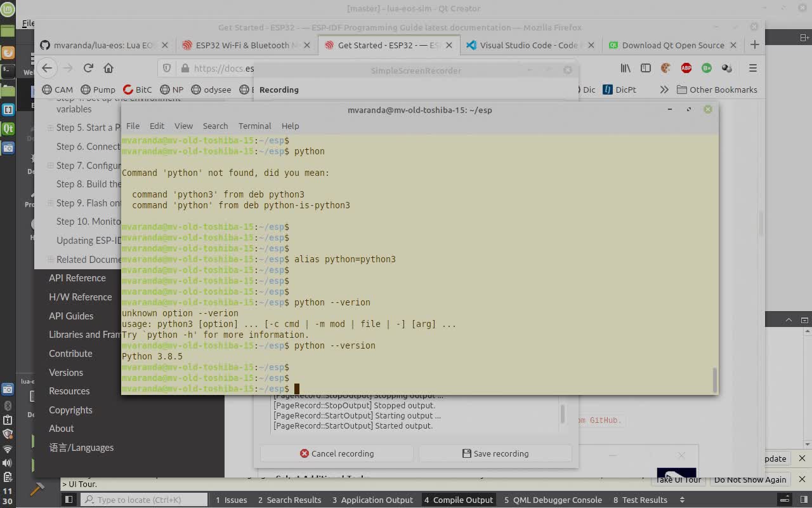This screenshot has height=508, width=812.
Task: Click Cancel recording in SimpleScreenRecorder
Action: 337,453
